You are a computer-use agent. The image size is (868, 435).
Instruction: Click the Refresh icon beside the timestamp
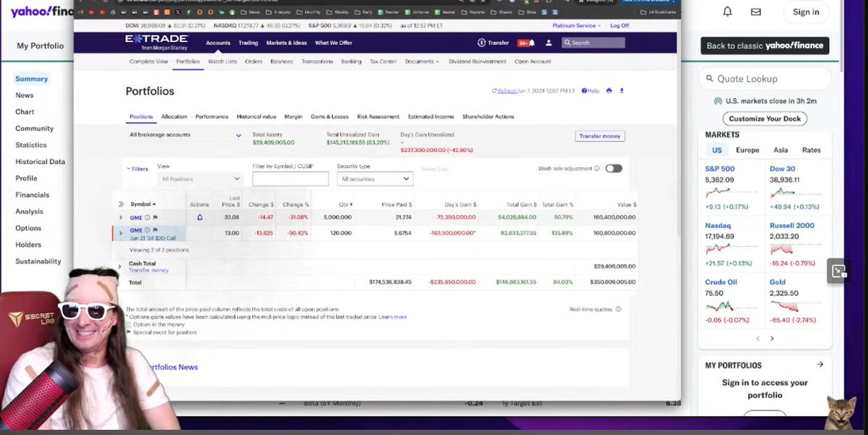coord(494,91)
